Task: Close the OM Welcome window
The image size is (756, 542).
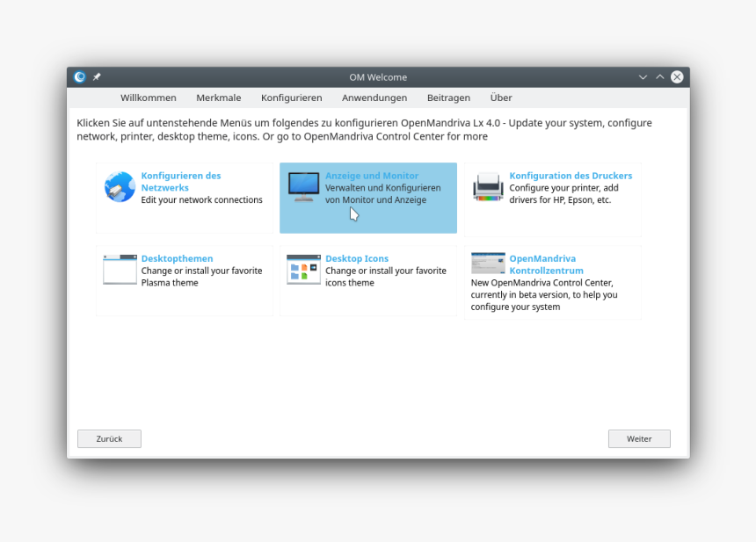Action: click(x=677, y=77)
